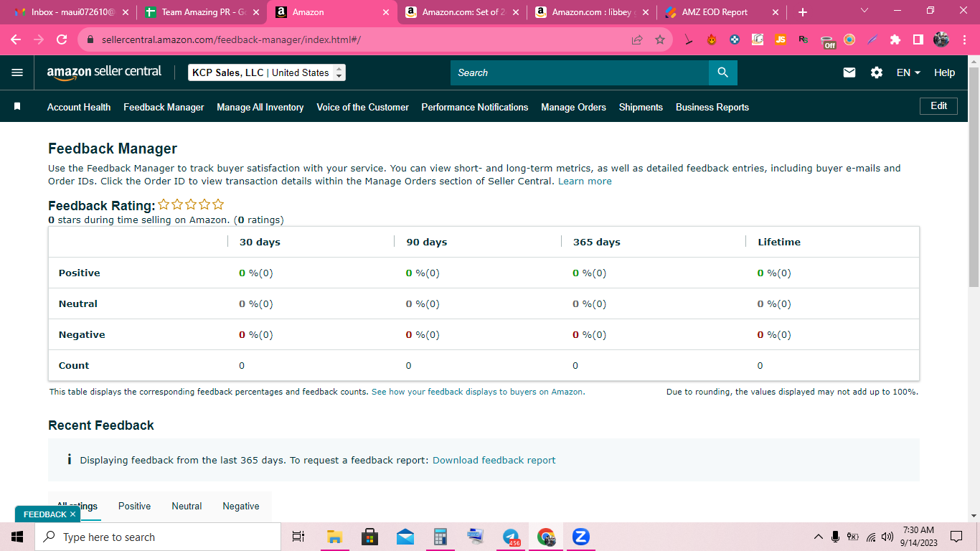Viewport: 980px width, 551px height.
Task: Open the Help link in header
Action: (944, 72)
